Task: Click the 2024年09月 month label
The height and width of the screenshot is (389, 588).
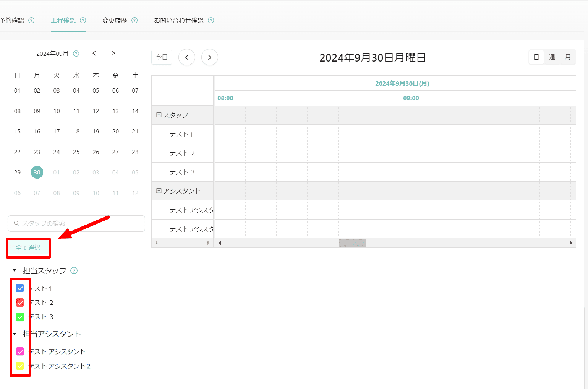Action: pyautogui.click(x=52, y=54)
